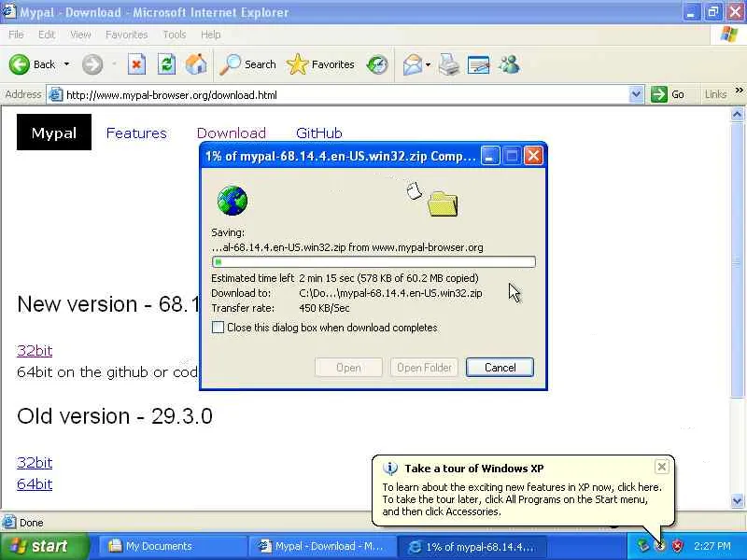Minimize the download progress dialog
This screenshot has width=747, height=560.
[x=489, y=156]
